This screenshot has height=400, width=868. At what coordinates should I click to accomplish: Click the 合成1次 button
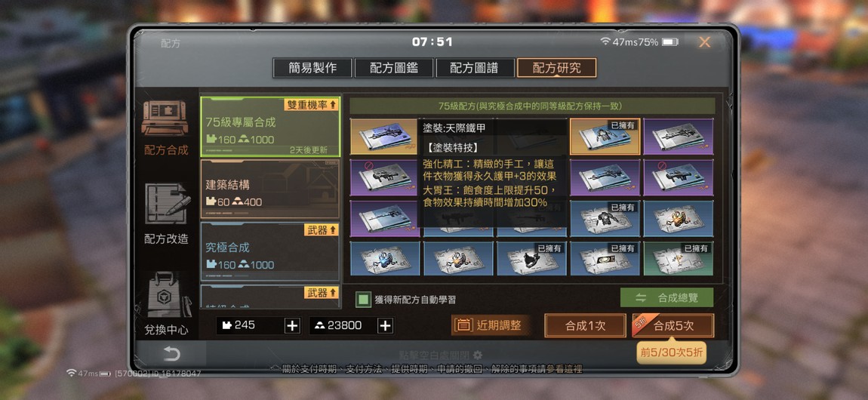point(585,326)
